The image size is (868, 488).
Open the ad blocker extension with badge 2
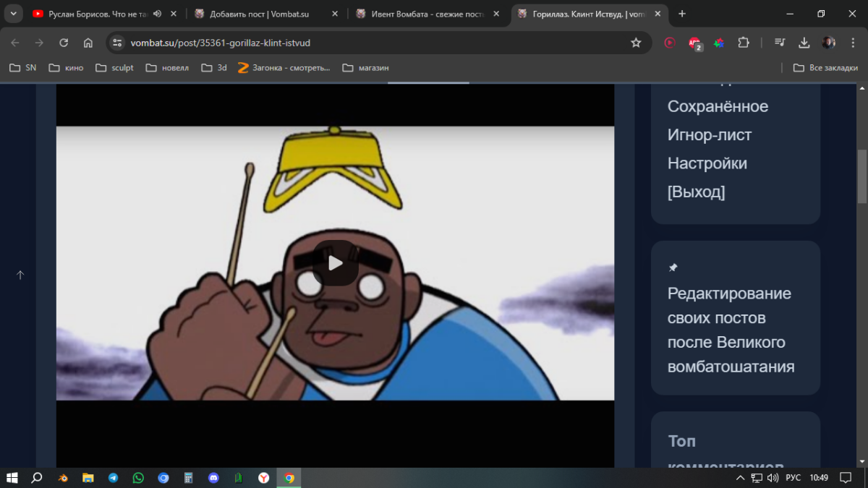click(694, 43)
